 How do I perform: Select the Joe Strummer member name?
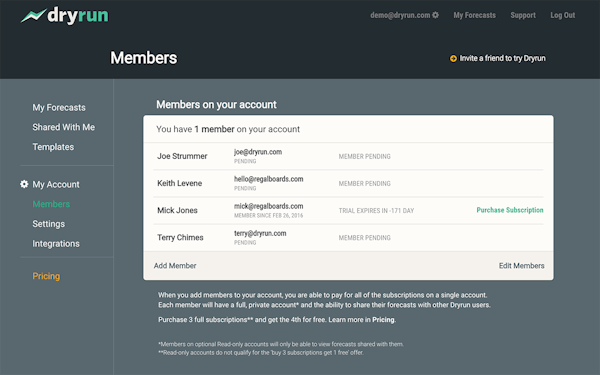[182, 156]
